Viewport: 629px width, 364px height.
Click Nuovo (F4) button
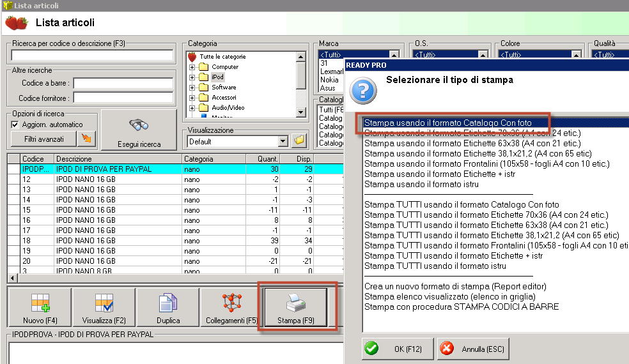click(x=40, y=307)
